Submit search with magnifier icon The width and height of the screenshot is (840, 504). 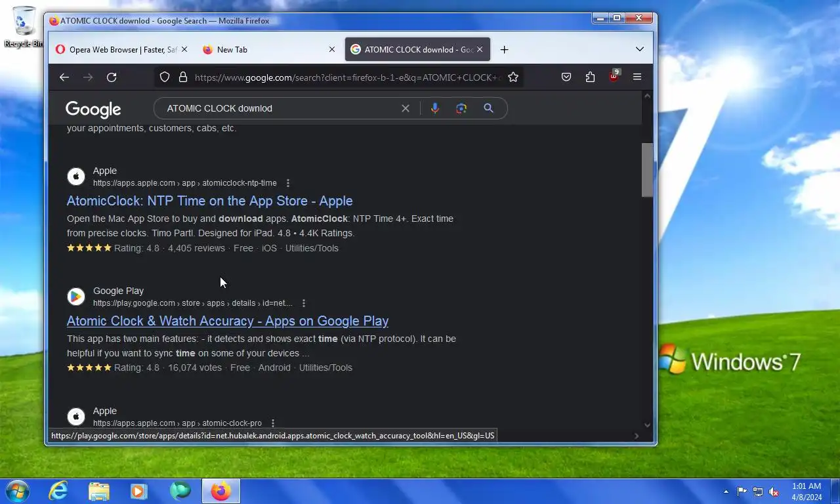(488, 108)
